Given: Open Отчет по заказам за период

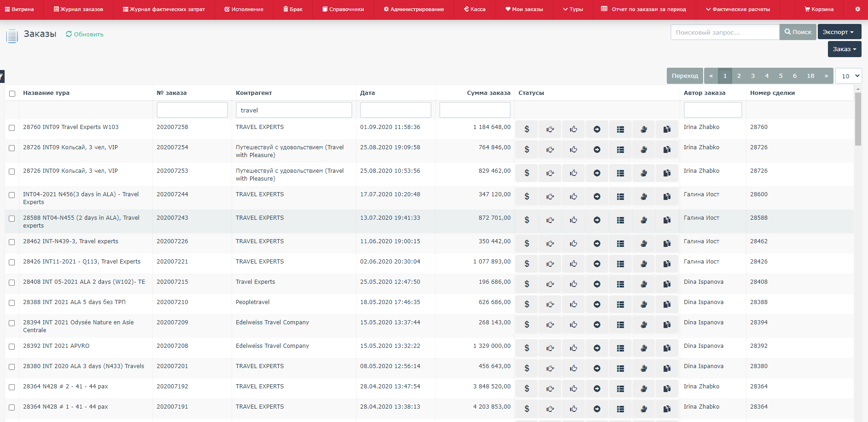Looking at the screenshot, I should point(644,9).
